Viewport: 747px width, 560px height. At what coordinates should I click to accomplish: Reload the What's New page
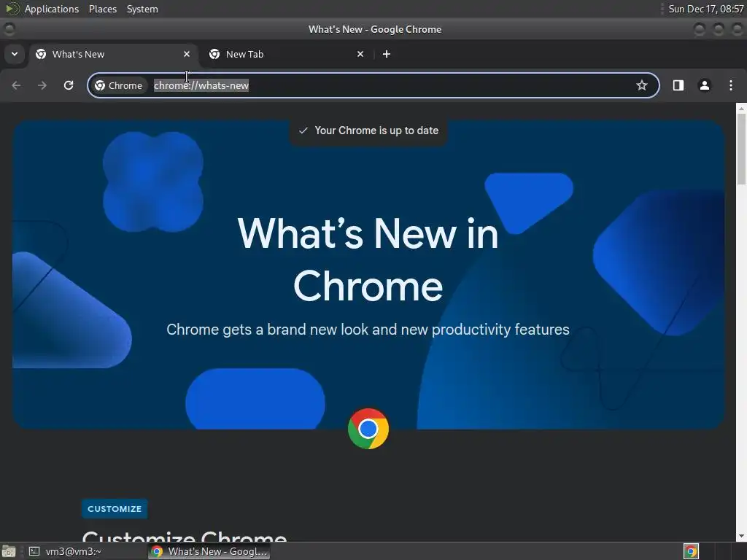69,85
